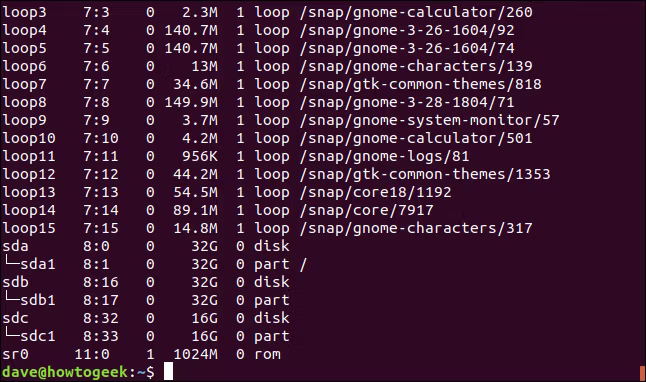The width and height of the screenshot is (646, 382).
Task: Click the sr0 rom device name
Action: [x=15, y=354]
